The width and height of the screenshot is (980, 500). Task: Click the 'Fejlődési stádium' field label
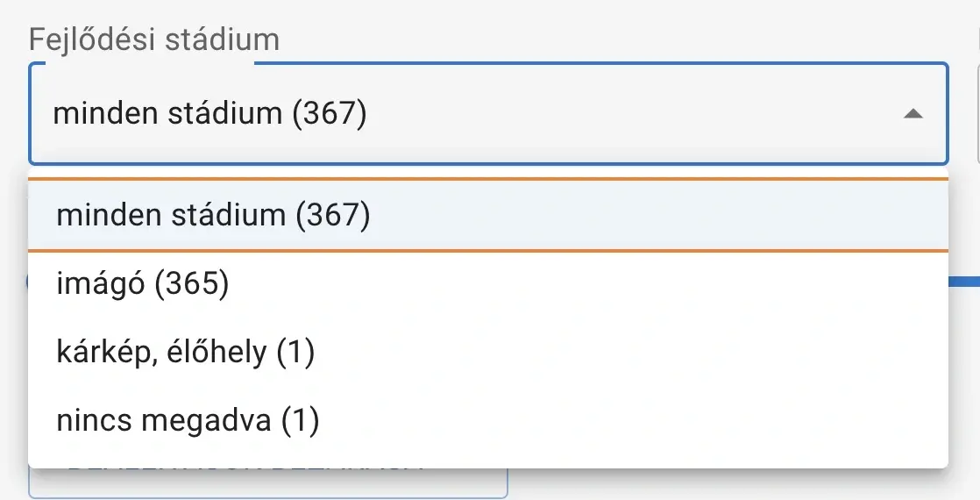click(154, 39)
